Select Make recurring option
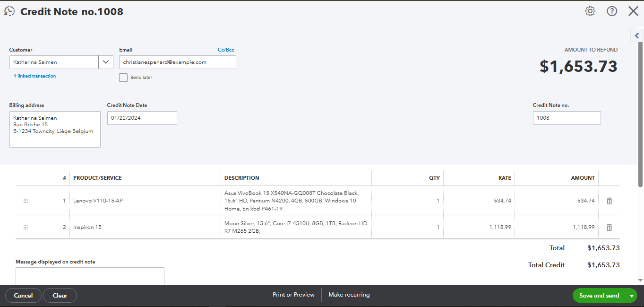The width and height of the screenshot is (644, 307). 349,295
